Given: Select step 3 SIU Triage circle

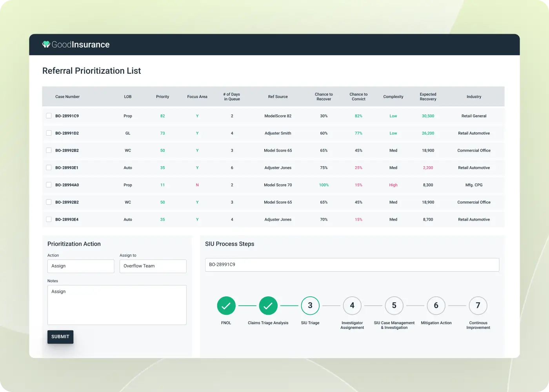Looking at the screenshot, I should [x=310, y=306].
